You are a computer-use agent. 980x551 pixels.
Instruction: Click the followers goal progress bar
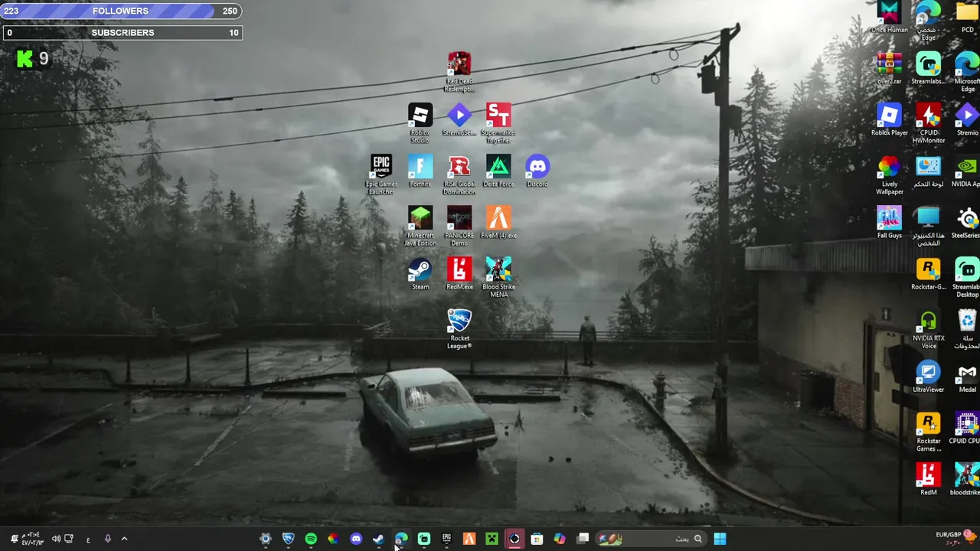click(x=122, y=11)
